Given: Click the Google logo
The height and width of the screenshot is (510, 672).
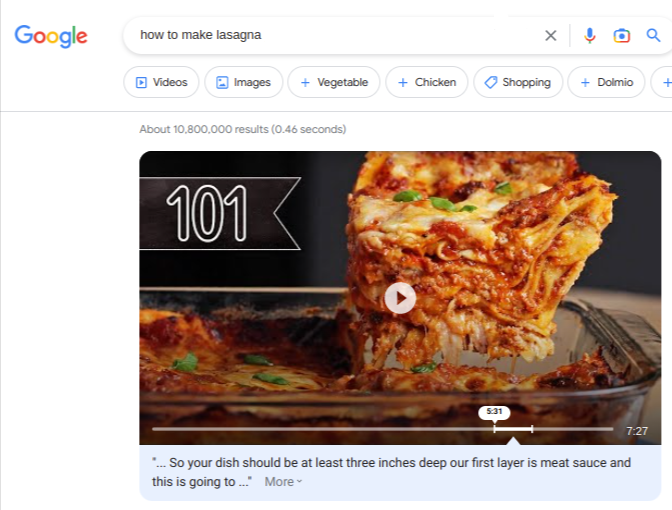Looking at the screenshot, I should (51, 36).
